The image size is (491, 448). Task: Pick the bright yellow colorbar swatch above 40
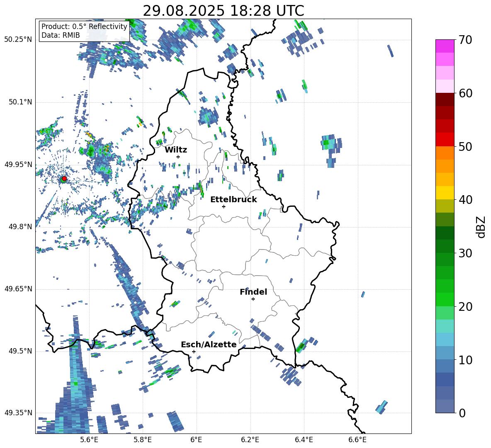445,193
